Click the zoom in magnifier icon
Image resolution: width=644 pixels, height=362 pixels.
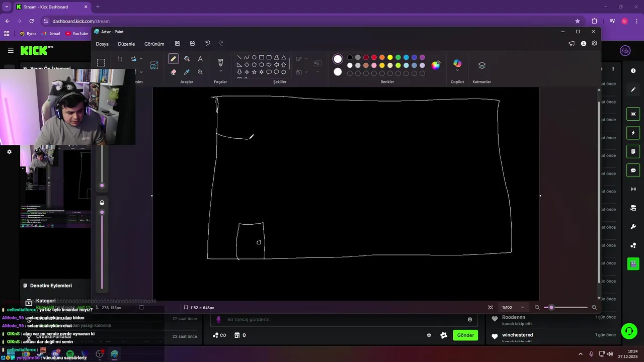594,307
